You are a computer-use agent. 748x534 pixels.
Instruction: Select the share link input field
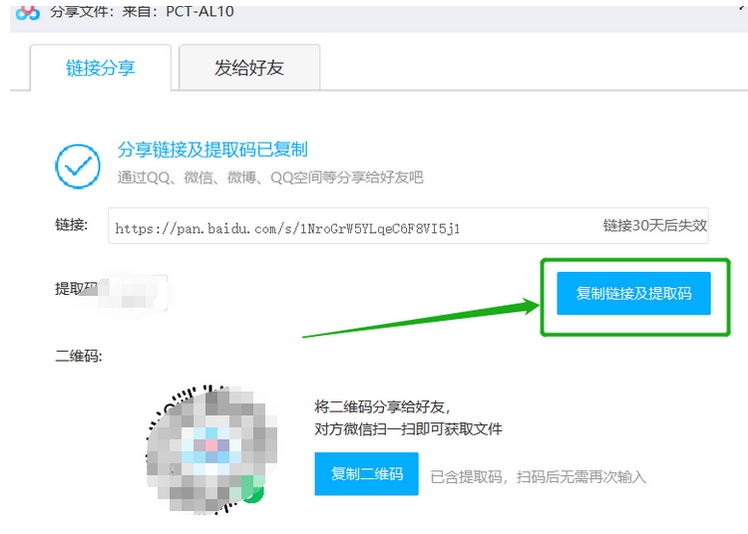(408, 226)
